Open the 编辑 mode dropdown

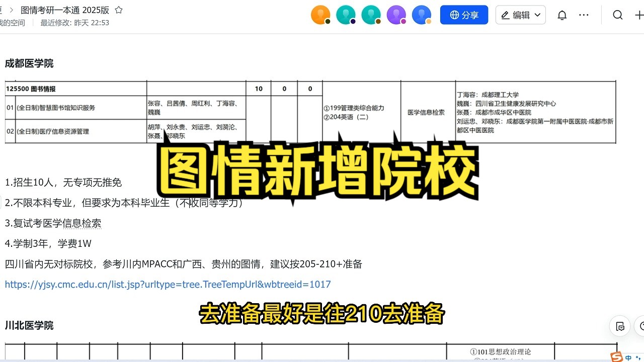(x=521, y=15)
